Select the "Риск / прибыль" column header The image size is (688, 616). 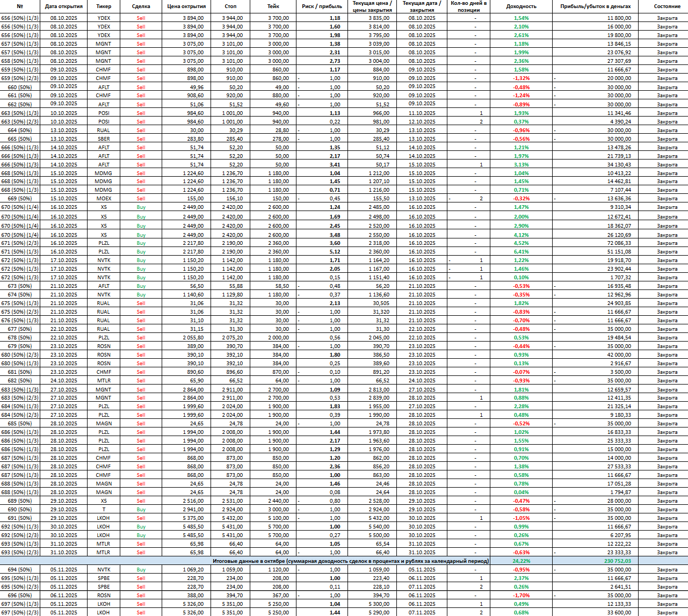pos(322,6)
